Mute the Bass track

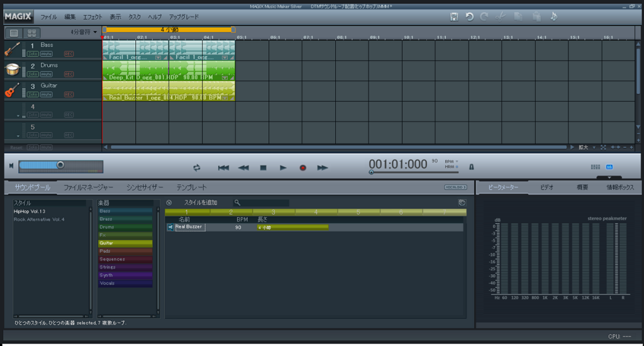(x=46, y=54)
